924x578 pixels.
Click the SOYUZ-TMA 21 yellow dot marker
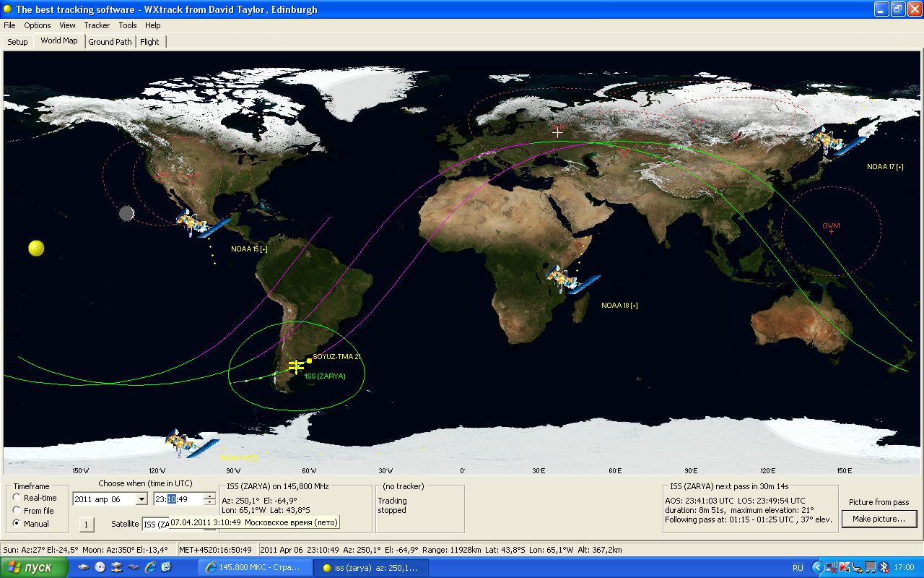click(x=309, y=360)
